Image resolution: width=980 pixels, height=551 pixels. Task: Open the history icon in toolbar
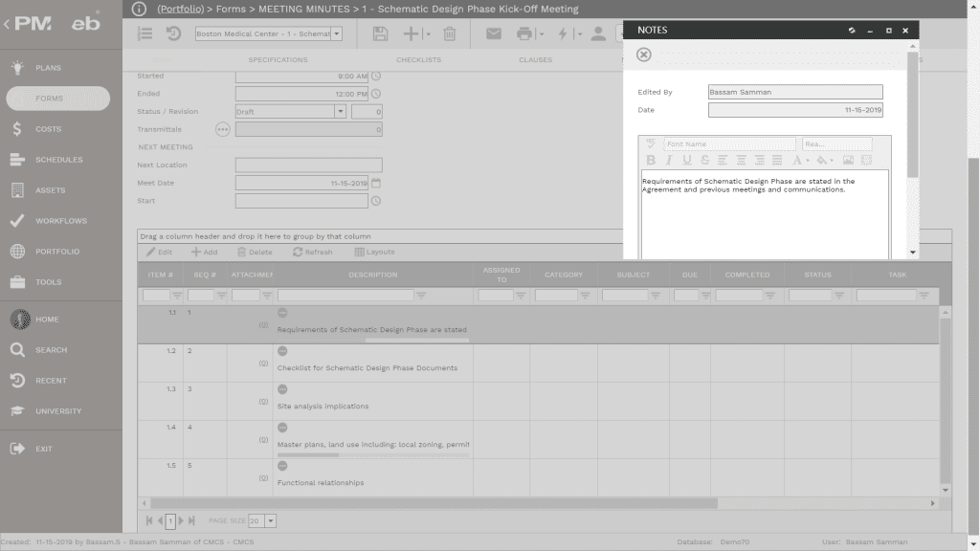174,33
